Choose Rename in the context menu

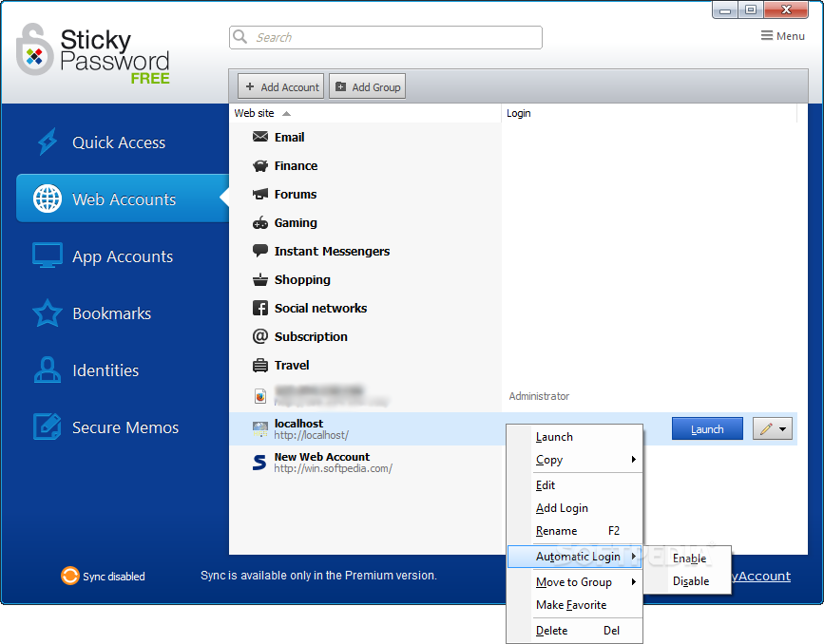(574, 531)
